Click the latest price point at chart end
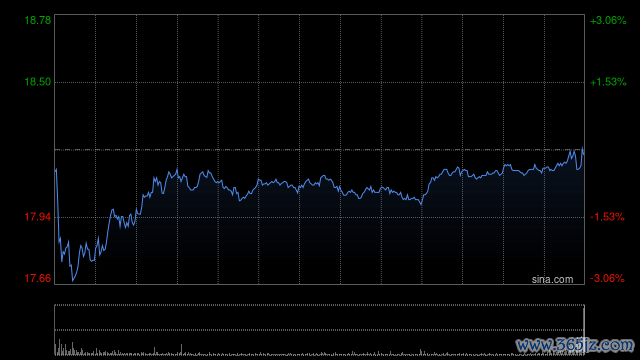This screenshot has height=360, width=640. (583, 153)
